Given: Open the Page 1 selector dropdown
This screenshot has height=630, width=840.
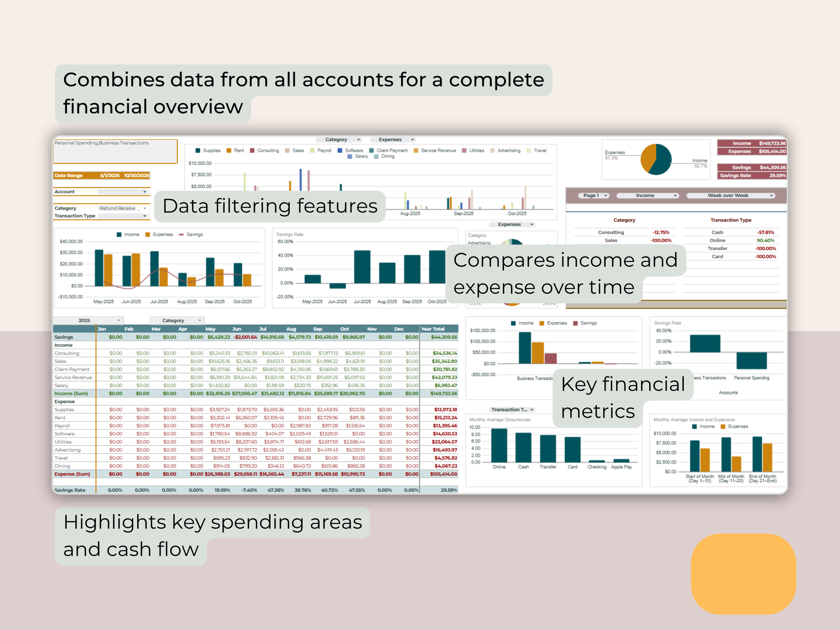Looking at the screenshot, I should [x=606, y=195].
